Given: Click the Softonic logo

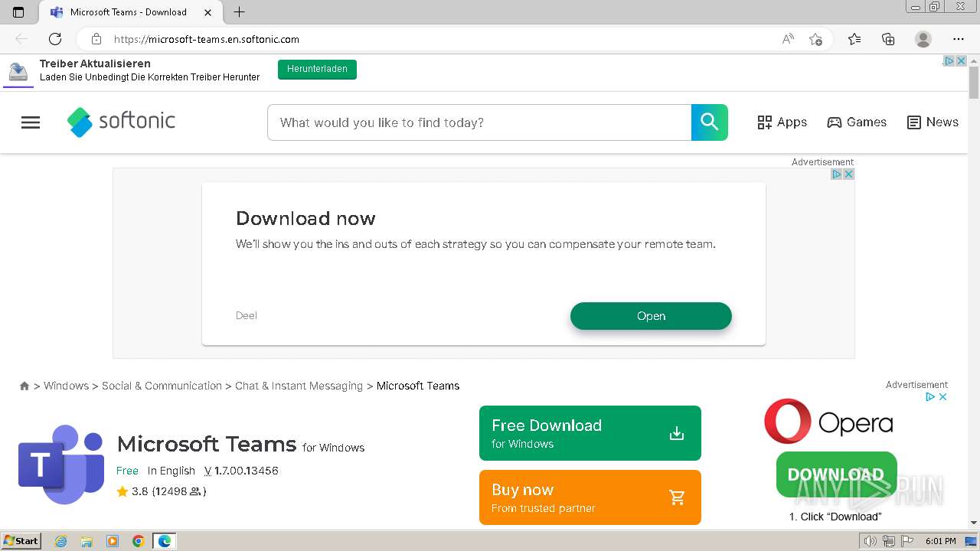Looking at the screenshot, I should (x=121, y=122).
